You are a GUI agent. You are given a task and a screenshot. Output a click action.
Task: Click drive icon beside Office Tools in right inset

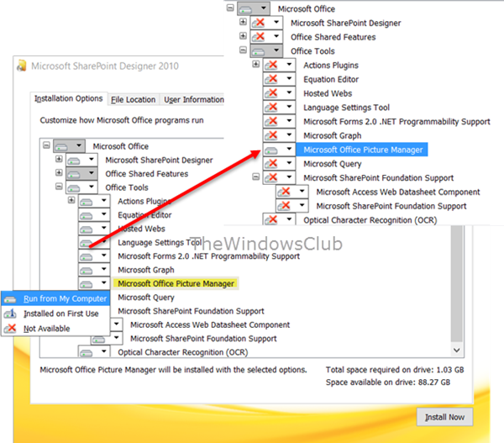[x=259, y=51]
